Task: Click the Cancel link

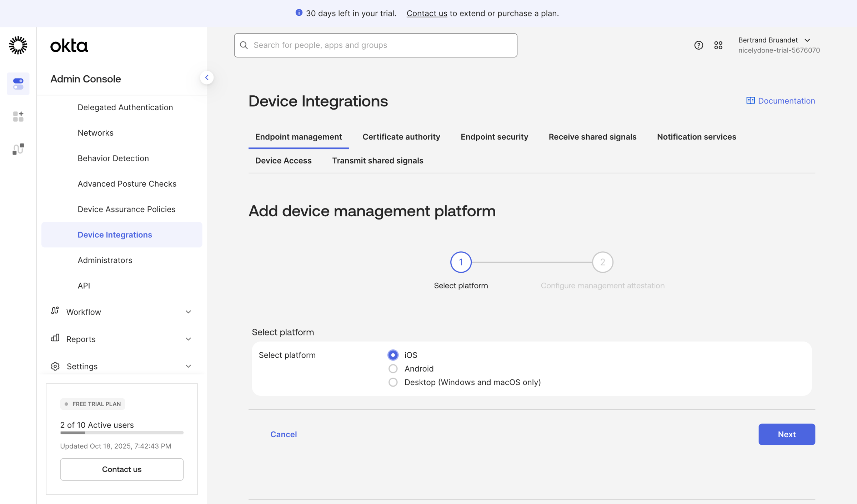Action: [x=284, y=434]
